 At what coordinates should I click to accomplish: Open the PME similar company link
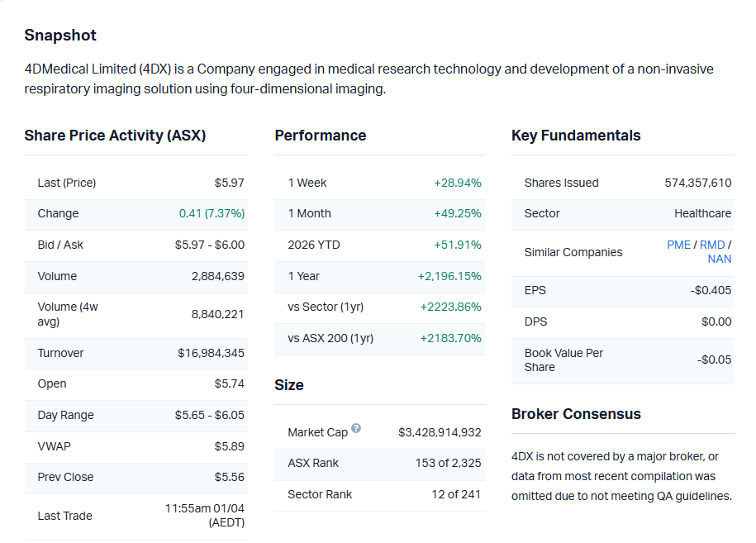coord(678,245)
